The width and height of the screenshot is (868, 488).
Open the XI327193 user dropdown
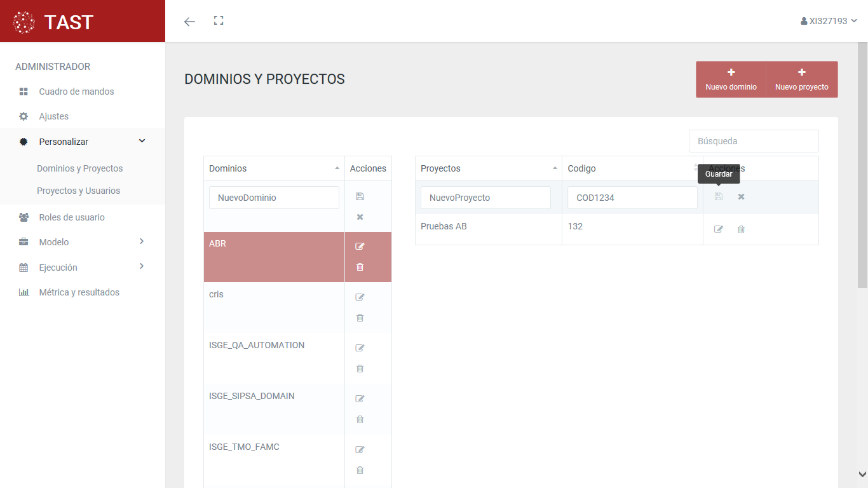(829, 21)
